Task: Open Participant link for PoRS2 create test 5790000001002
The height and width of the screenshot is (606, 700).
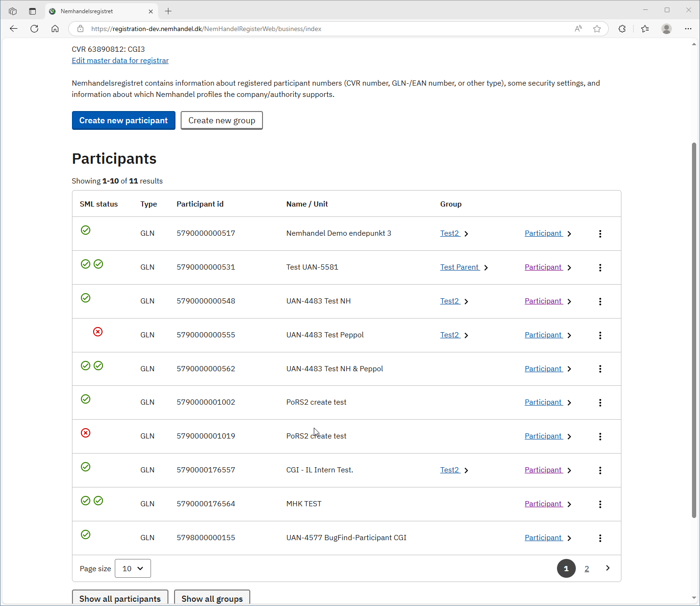Action: (x=544, y=402)
